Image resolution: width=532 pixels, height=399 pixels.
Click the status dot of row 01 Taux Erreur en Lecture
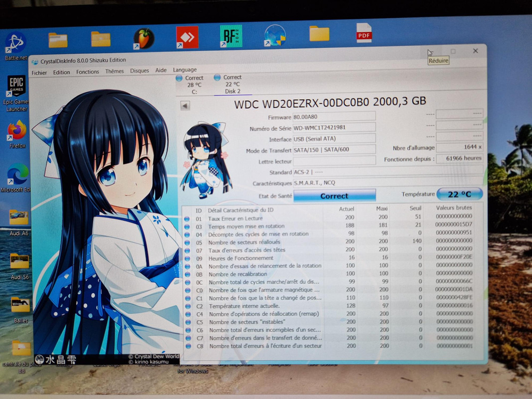[186, 219]
